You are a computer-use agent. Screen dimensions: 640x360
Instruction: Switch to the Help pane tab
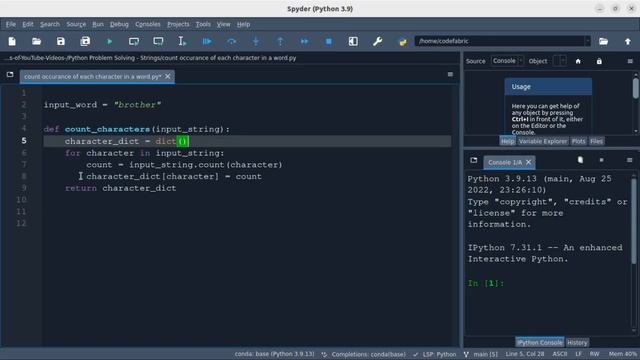click(x=507, y=141)
